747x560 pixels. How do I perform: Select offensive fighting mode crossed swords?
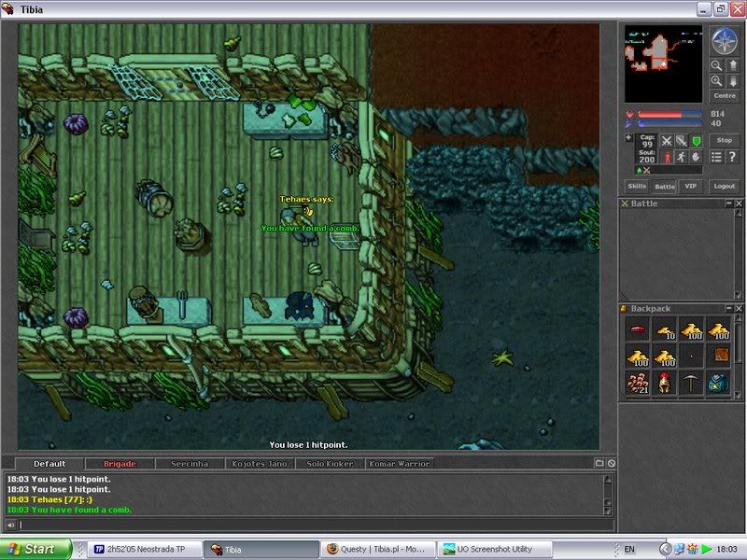pyautogui.click(x=667, y=141)
